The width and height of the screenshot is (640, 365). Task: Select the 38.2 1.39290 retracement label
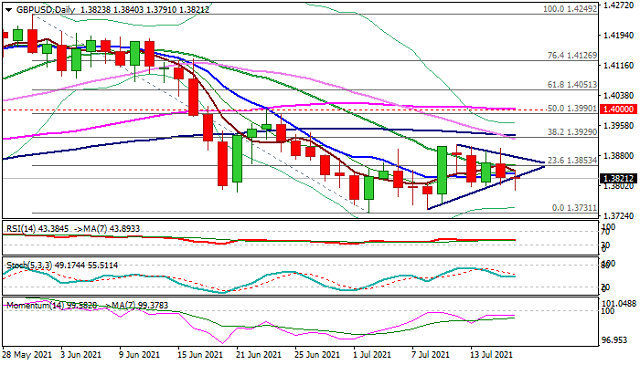tap(572, 132)
